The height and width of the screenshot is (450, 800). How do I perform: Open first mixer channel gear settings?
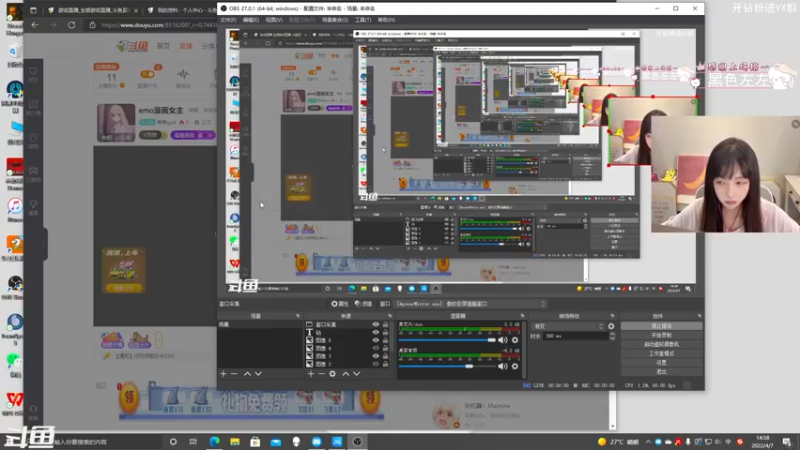(515, 340)
